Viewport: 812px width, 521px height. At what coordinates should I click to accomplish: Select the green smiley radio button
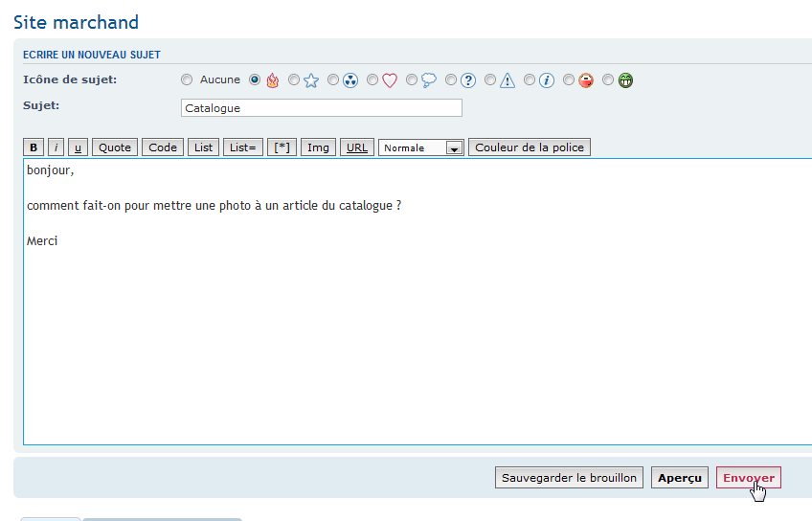click(608, 79)
